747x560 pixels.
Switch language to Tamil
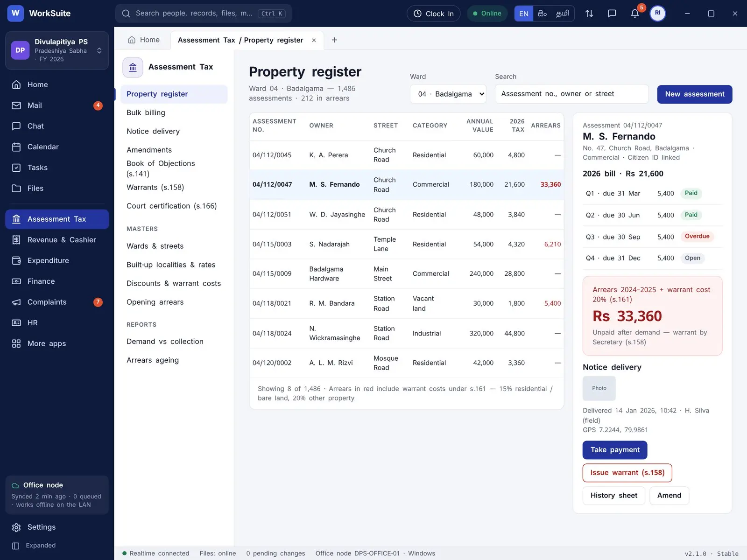coord(563,14)
